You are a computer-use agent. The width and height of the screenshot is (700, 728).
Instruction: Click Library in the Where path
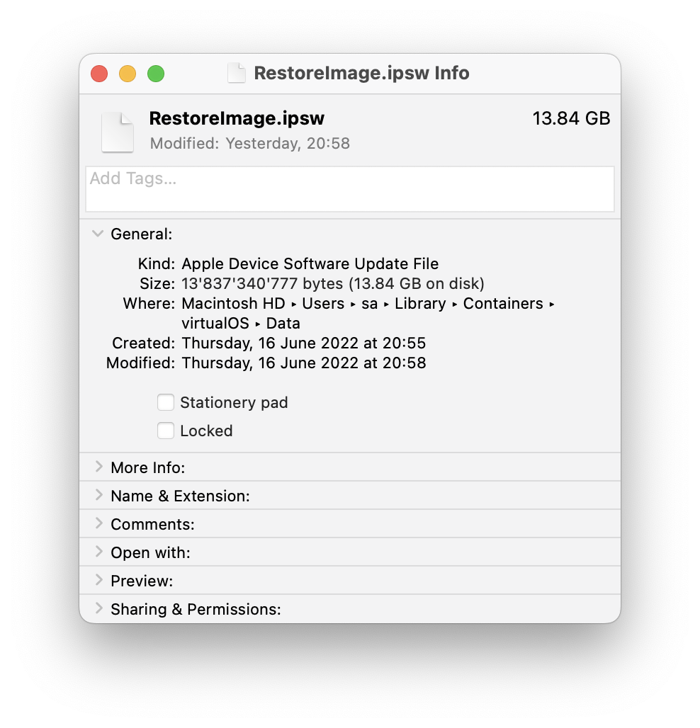tap(420, 304)
